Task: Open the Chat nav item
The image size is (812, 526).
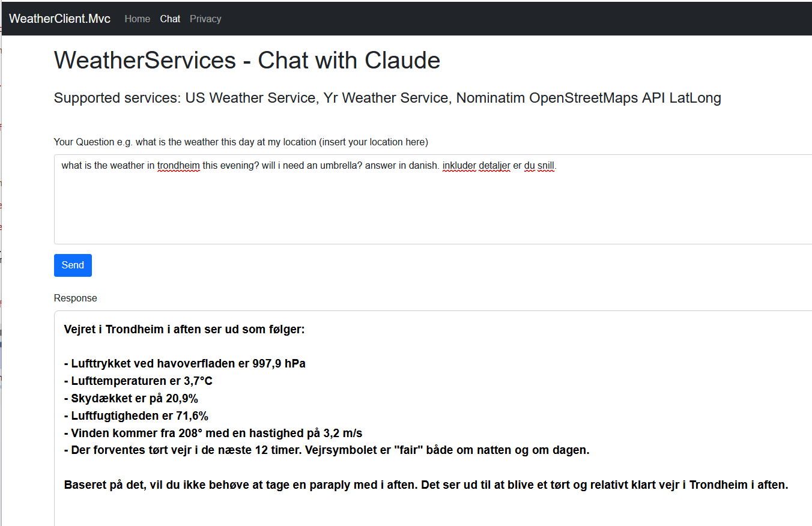Action: (170, 19)
